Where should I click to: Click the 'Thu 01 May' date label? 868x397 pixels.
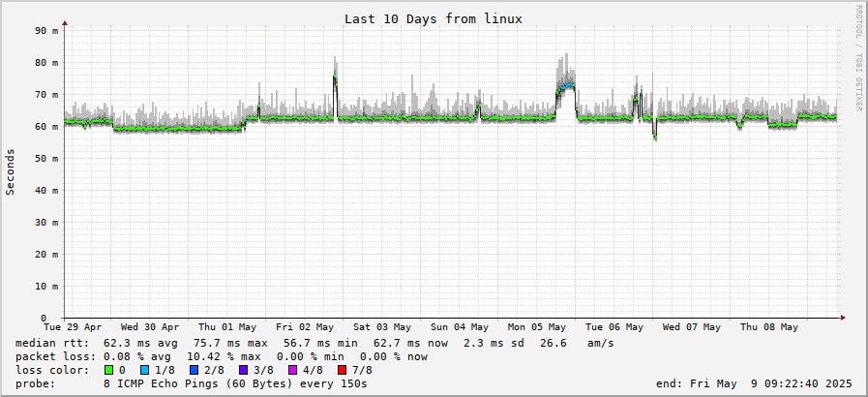(x=227, y=327)
